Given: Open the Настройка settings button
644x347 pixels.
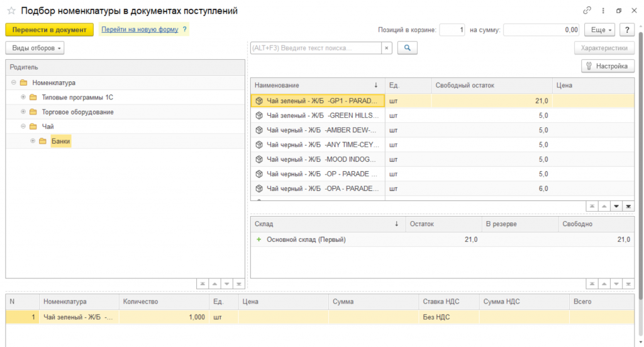Looking at the screenshot, I should (607, 65).
